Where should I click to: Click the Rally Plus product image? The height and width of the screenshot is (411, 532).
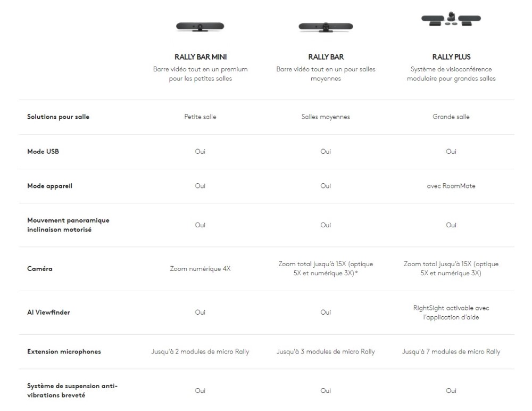(x=451, y=19)
